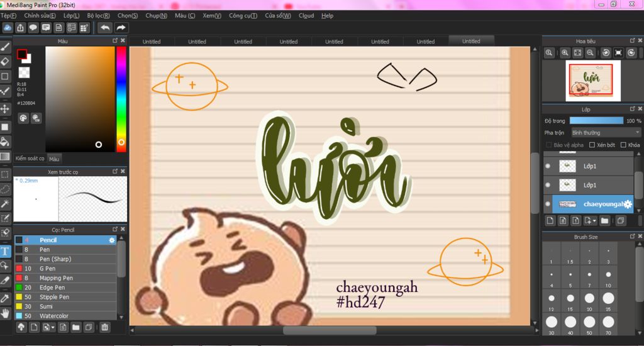Open the Help menu
The width and height of the screenshot is (644, 346).
[327, 16]
